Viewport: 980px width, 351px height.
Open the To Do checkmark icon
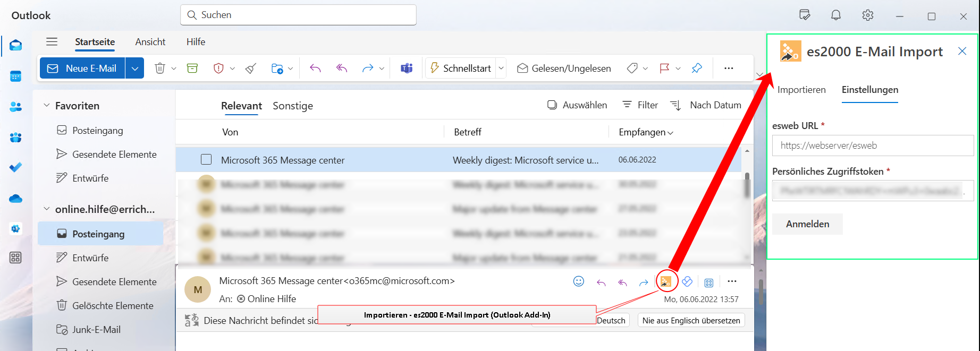point(16,167)
